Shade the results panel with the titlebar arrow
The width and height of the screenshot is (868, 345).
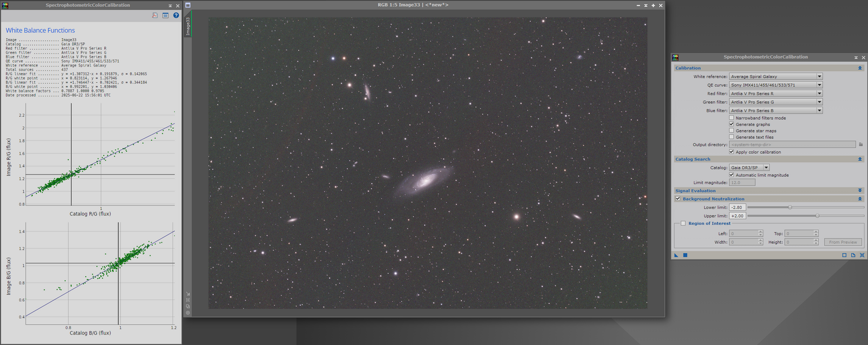point(170,5)
